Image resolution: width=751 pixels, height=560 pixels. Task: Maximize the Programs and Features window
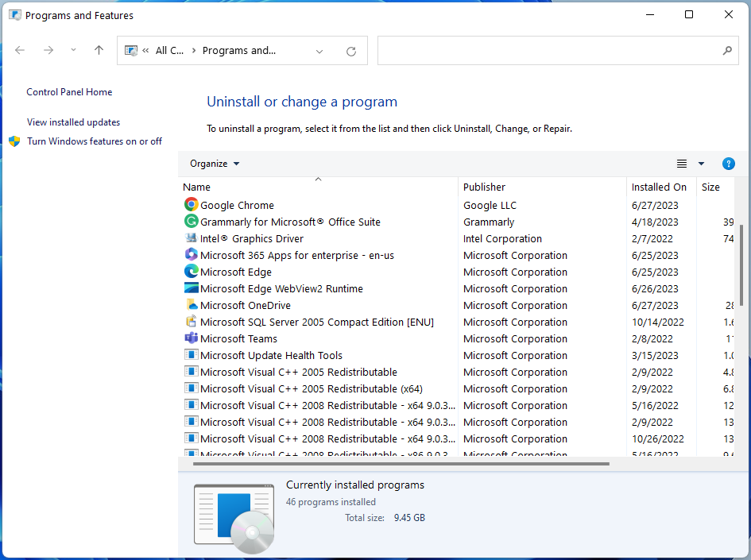tap(689, 14)
